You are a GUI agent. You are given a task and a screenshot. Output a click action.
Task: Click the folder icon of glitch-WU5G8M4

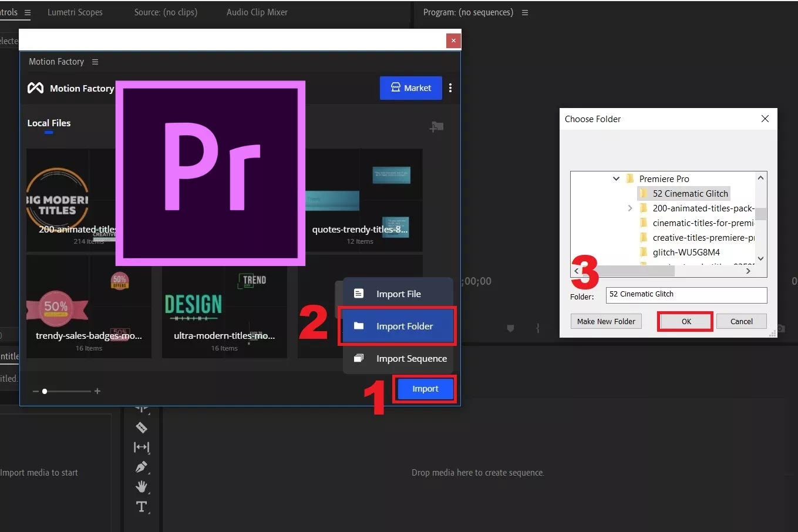(x=644, y=252)
